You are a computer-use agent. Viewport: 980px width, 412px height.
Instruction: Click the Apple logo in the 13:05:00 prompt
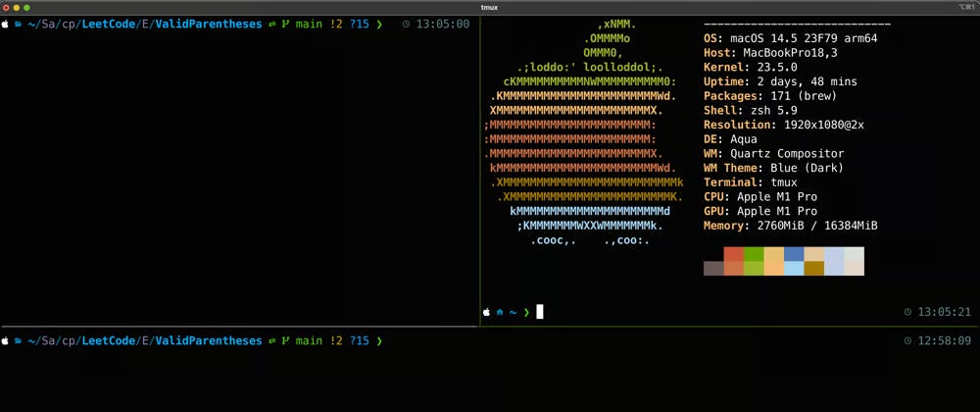pos(5,24)
